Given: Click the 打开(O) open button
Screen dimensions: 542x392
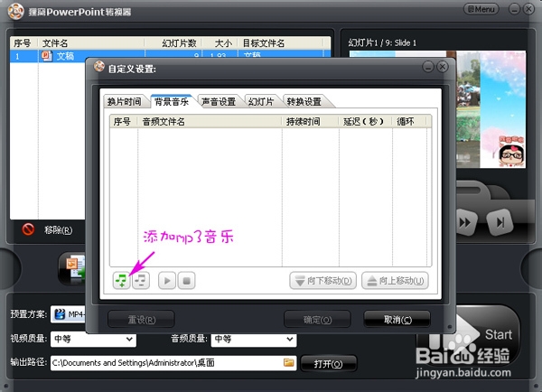Looking at the screenshot, I should [x=329, y=364].
